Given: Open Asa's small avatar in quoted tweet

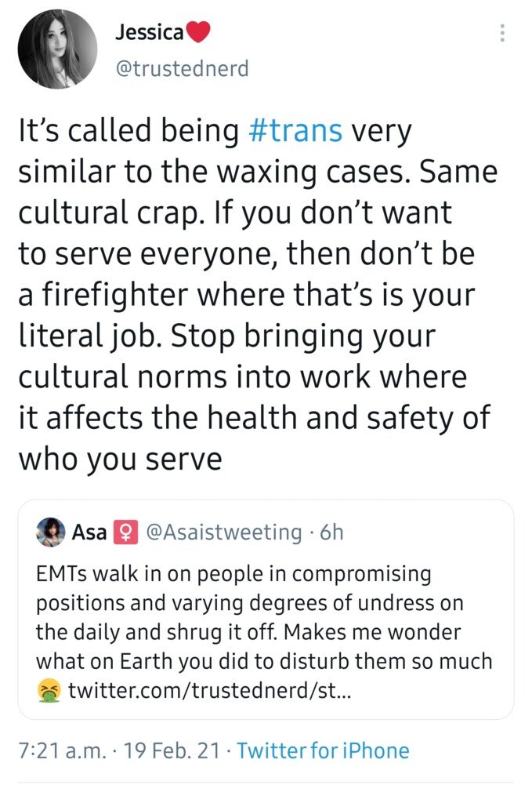Looking at the screenshot, I should tap(50, 532).
